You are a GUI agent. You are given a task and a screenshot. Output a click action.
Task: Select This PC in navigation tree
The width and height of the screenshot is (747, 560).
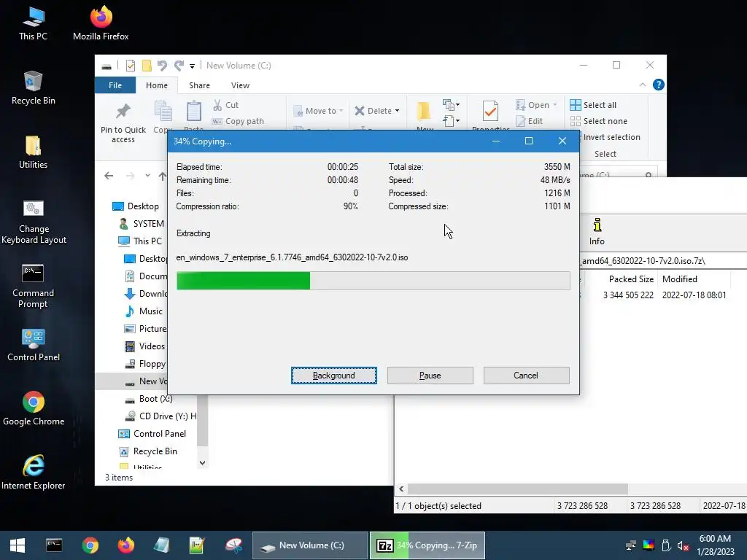pos(141,241)
